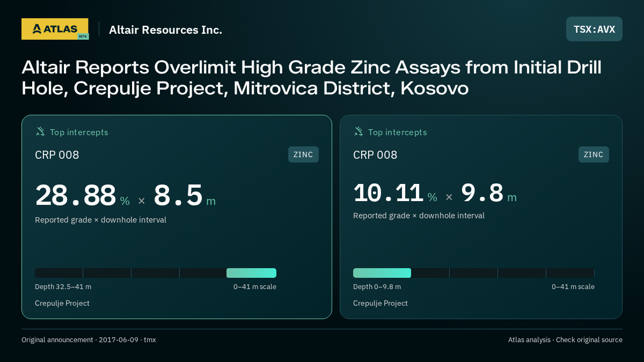Click the drill icon on the 10.11% card
Image resolution: width=644 pixels, height=362 pixels.
tap(358, 131)
